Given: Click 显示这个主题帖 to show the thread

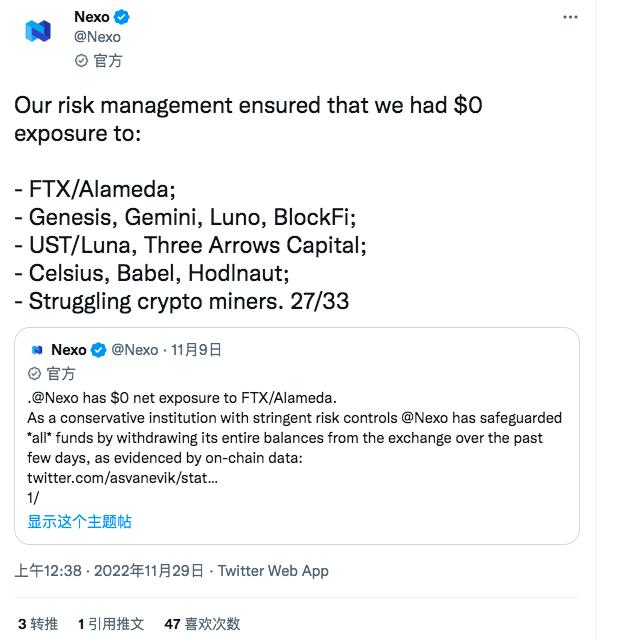Looking at the screenshot, I should 79,521.
